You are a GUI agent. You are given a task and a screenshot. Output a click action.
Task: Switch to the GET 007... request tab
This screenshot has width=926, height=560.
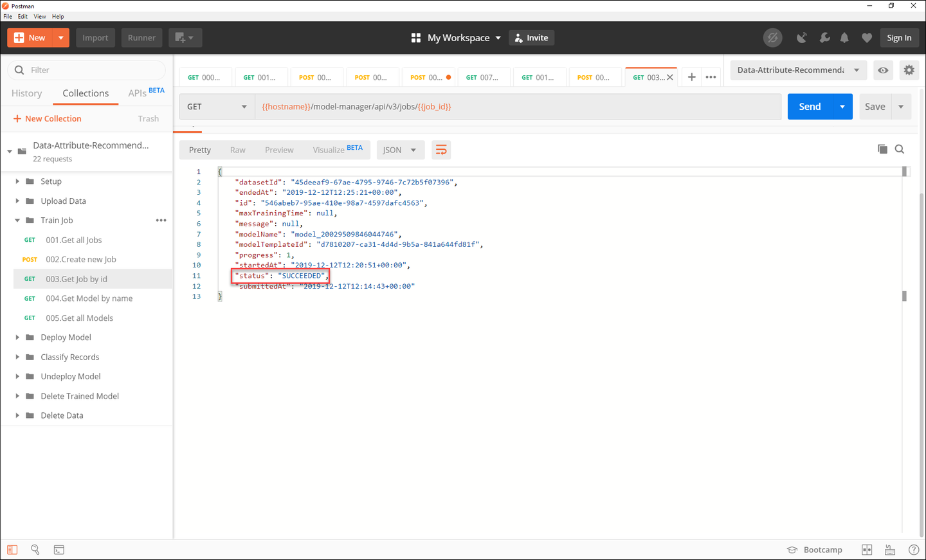click(485, 77)
